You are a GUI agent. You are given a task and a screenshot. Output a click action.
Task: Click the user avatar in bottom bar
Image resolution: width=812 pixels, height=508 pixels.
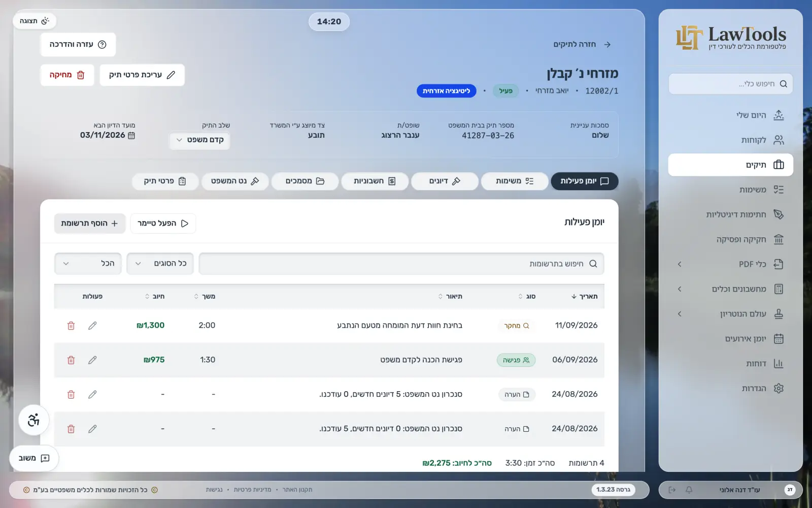point(790,490)
